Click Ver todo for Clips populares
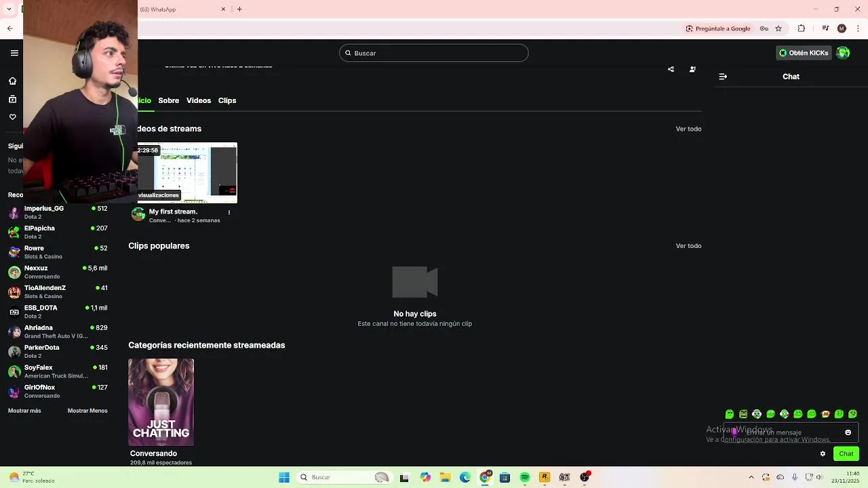868x488 pixels. [x=688, y=246]
